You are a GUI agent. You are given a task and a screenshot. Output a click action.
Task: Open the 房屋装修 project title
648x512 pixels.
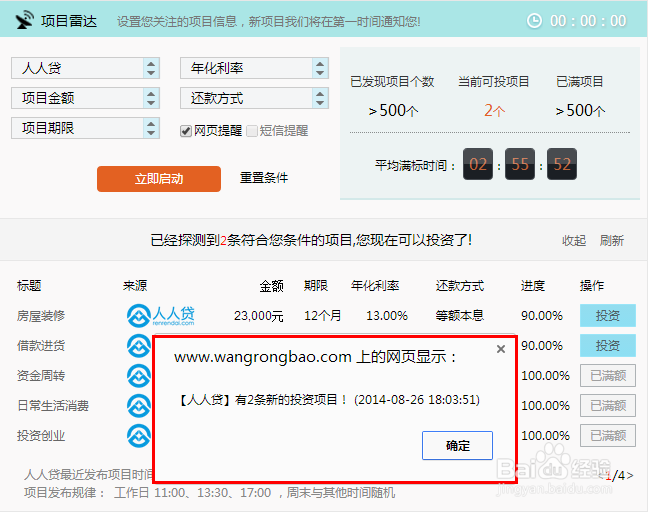click(41, 316)
